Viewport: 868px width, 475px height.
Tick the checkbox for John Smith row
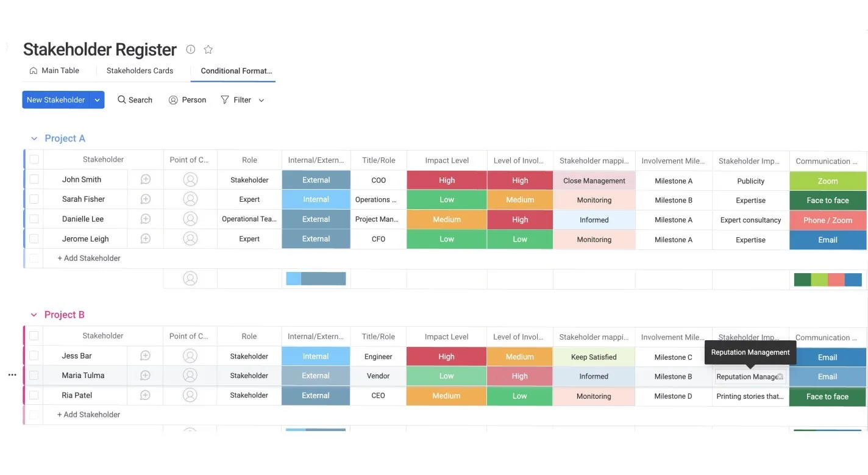click(x=34, y=179)
